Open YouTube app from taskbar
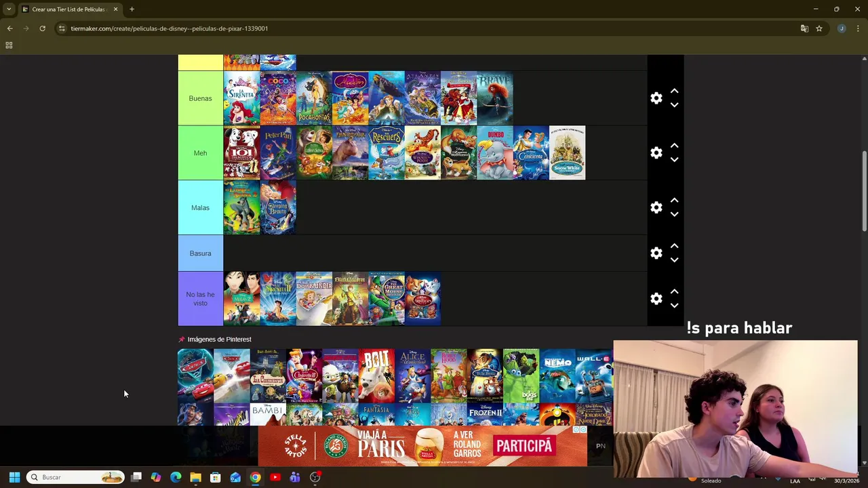The height and width of the screenshot is (488, 868). pyautogui.click(x=275, y=477)
